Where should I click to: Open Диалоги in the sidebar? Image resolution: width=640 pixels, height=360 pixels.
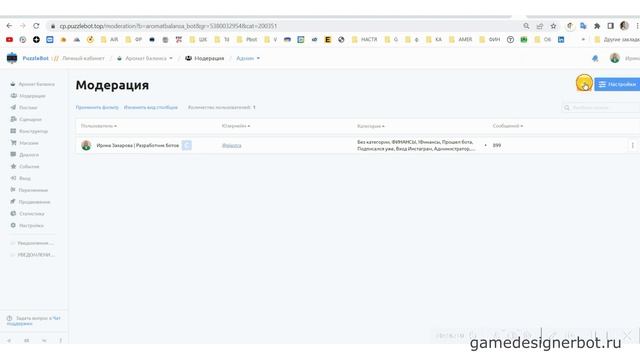coord(24,155)
